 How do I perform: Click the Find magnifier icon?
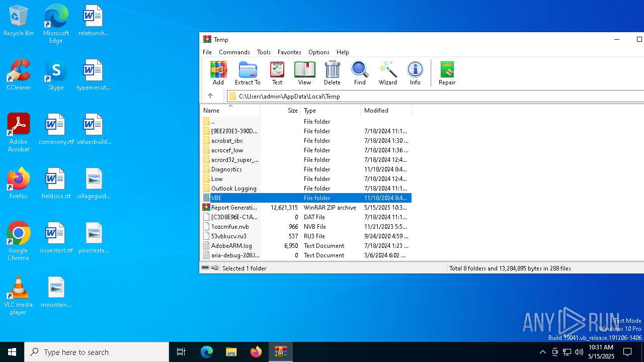pyautogui.click(x=360, y=73)
